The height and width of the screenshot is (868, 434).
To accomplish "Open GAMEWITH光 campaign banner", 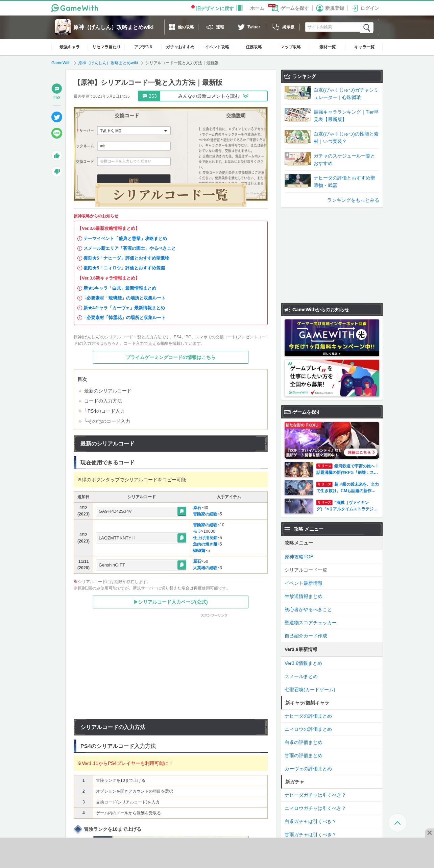I will [332, 338].
